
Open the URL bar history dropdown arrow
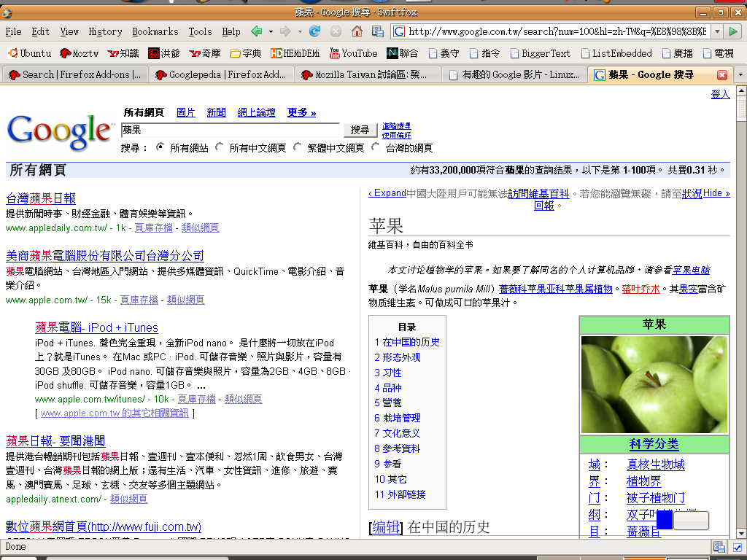(x=716, y=31)
